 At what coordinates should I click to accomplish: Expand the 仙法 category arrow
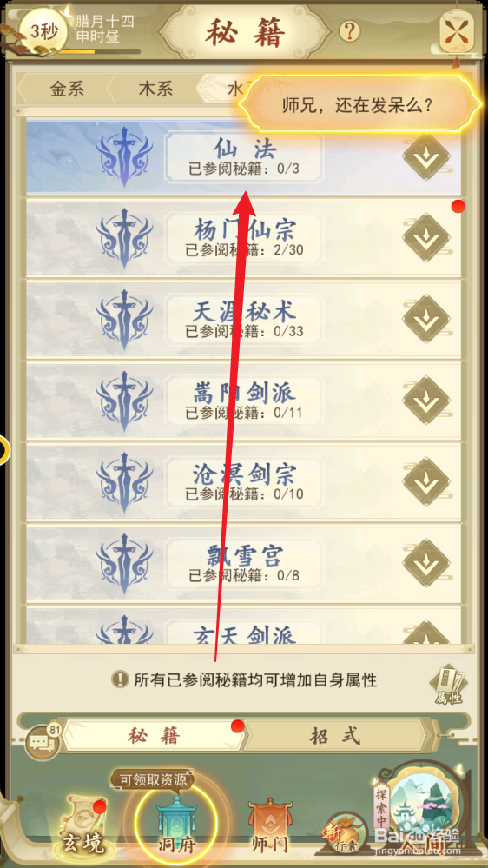(x=425, y=156)
